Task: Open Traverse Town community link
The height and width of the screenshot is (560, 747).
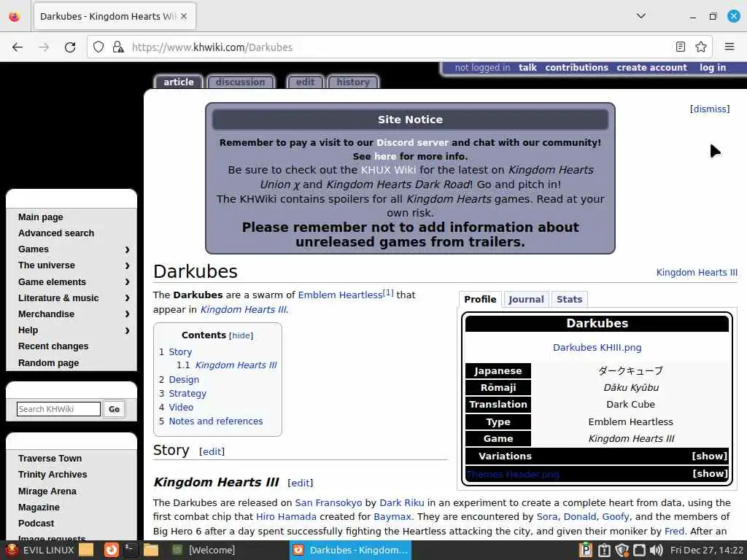Action: [50, 459]
